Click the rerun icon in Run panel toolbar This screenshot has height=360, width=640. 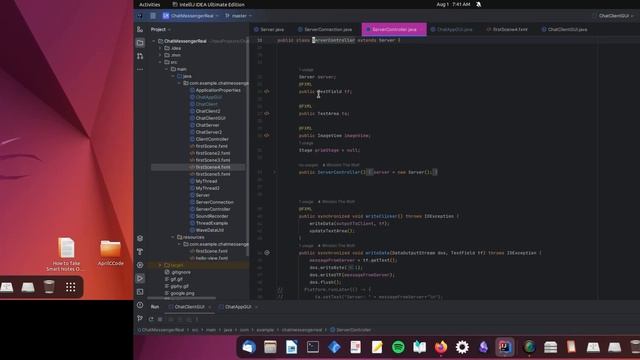pyautogui.click(x=151, y=319)
